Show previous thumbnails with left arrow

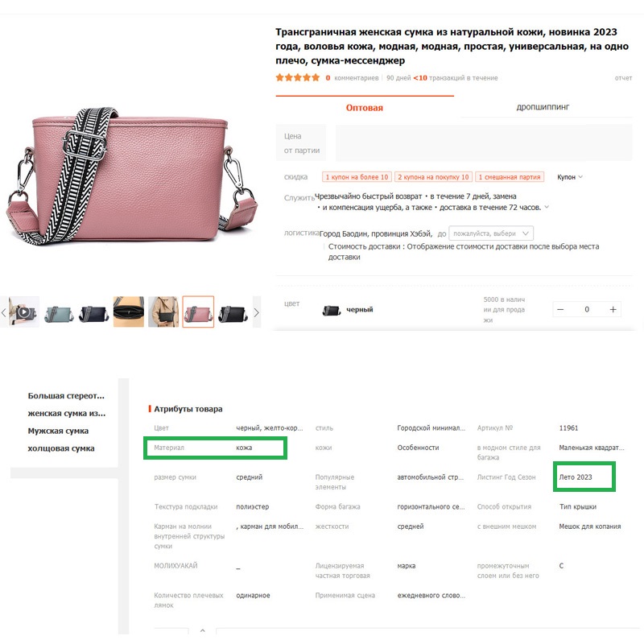click(4, 312)
